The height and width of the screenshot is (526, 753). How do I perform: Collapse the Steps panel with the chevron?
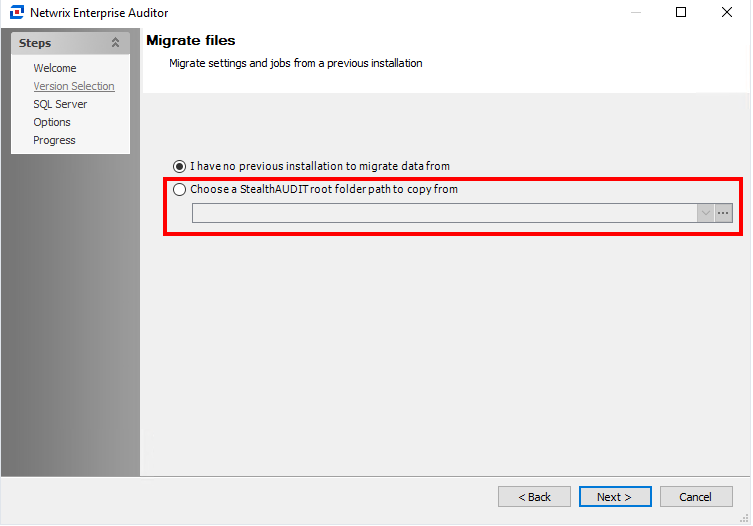[115, 43]
